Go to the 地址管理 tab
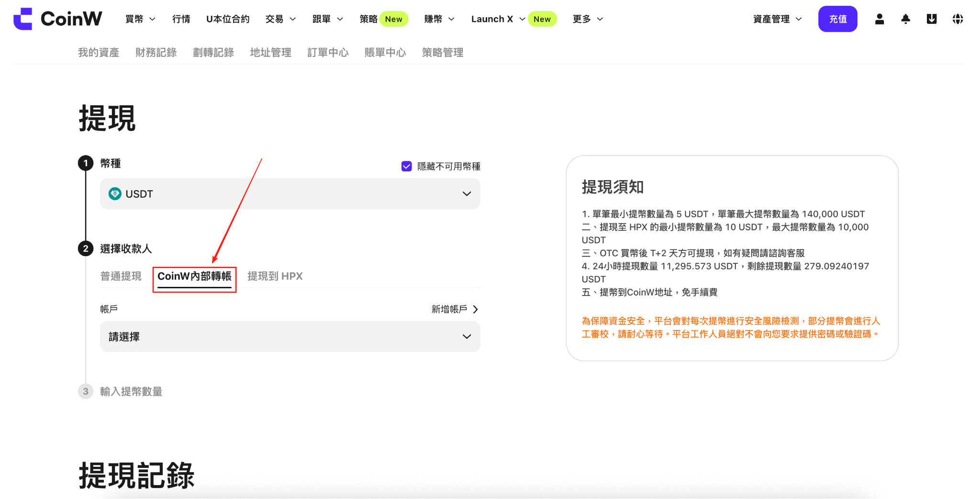This screenshot has width=980, height=499. 271,52
